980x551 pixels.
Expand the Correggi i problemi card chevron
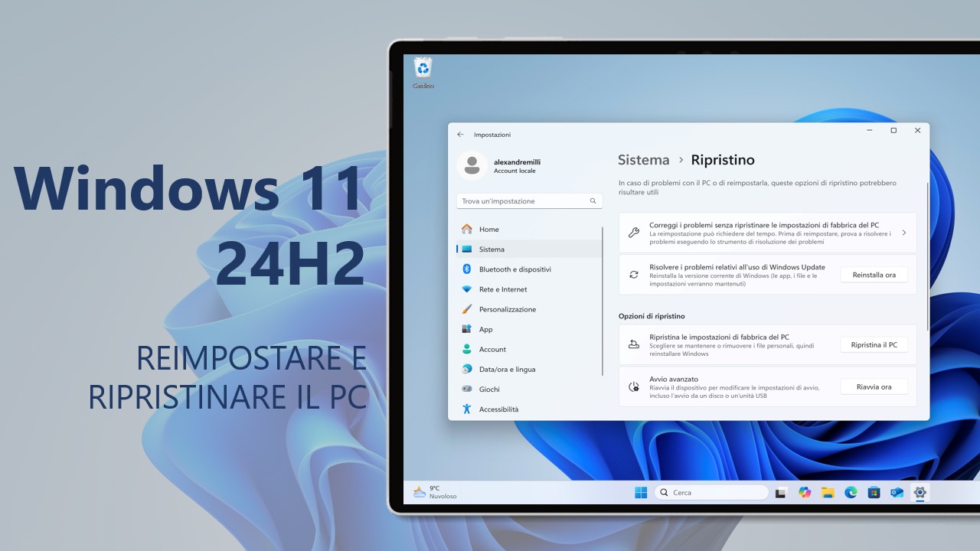903,233
